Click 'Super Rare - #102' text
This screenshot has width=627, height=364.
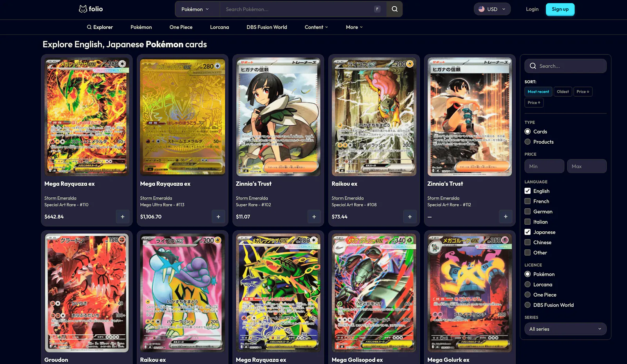253,205
